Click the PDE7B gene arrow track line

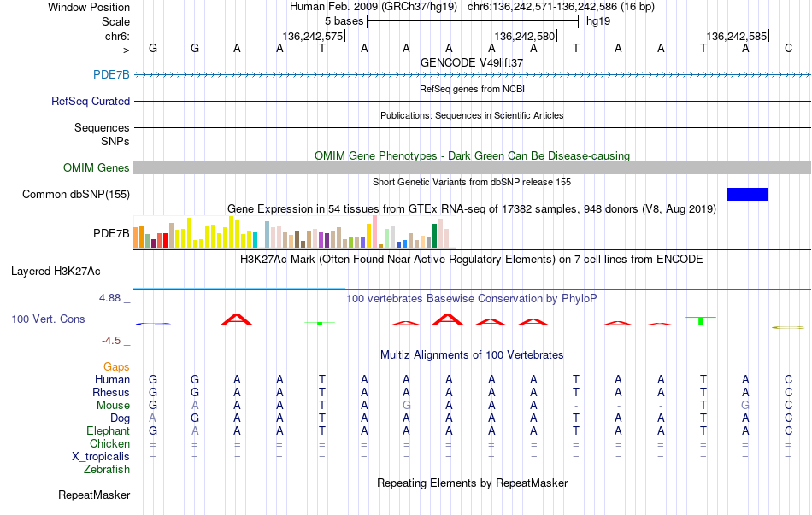[x=473, y=75]
